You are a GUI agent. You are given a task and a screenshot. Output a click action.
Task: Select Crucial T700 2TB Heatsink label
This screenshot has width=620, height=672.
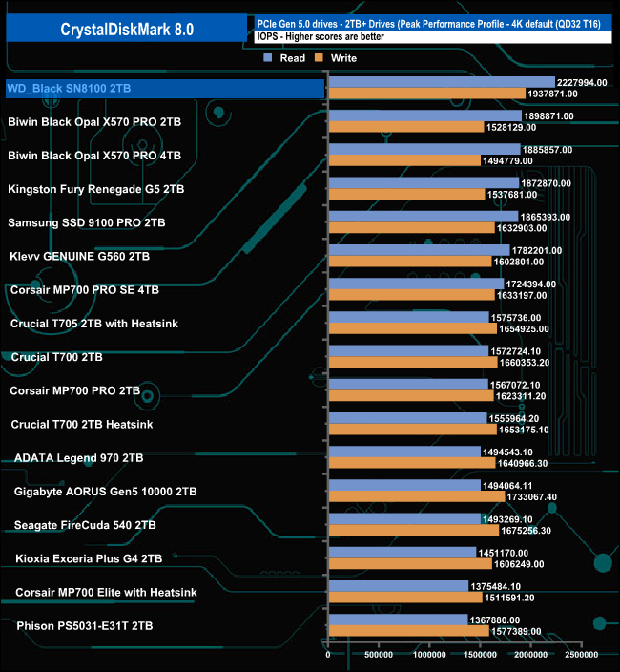tap(82, 424)
